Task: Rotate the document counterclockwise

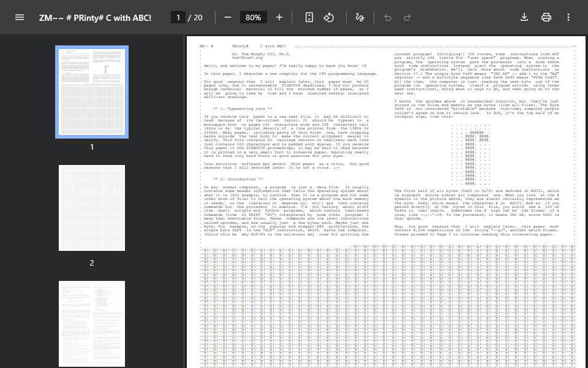Action: click(329, 17)
